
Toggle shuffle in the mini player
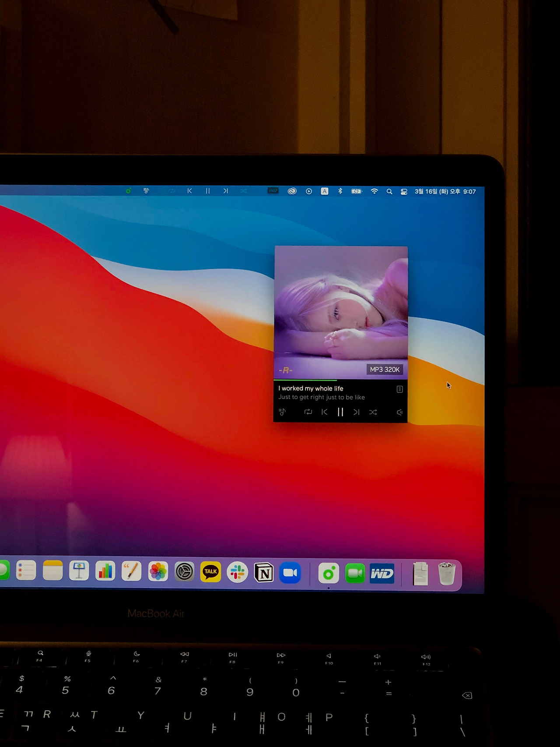point(373,412)
